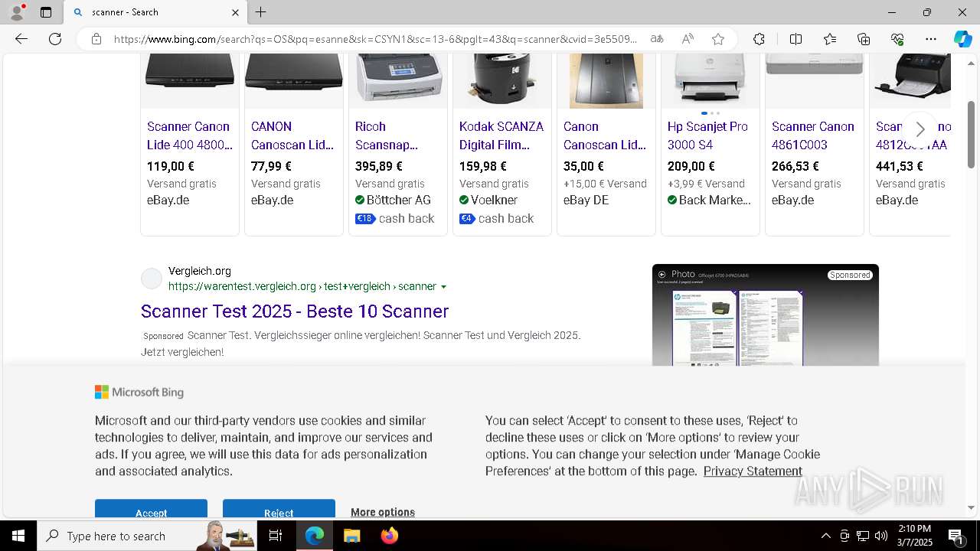
Task: Open Scanner Canon 4861C003 listing
Action: pyautogui.click(x=812, y=135)
